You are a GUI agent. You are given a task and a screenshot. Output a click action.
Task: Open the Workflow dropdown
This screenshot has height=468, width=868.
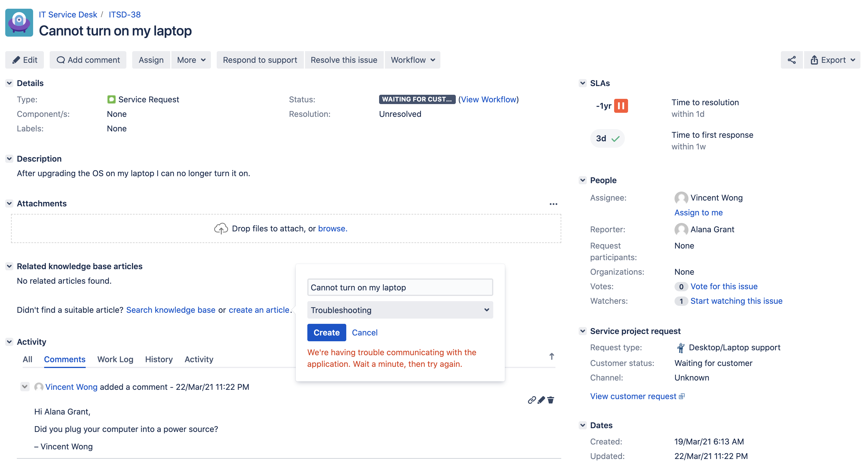pos(413,60)
